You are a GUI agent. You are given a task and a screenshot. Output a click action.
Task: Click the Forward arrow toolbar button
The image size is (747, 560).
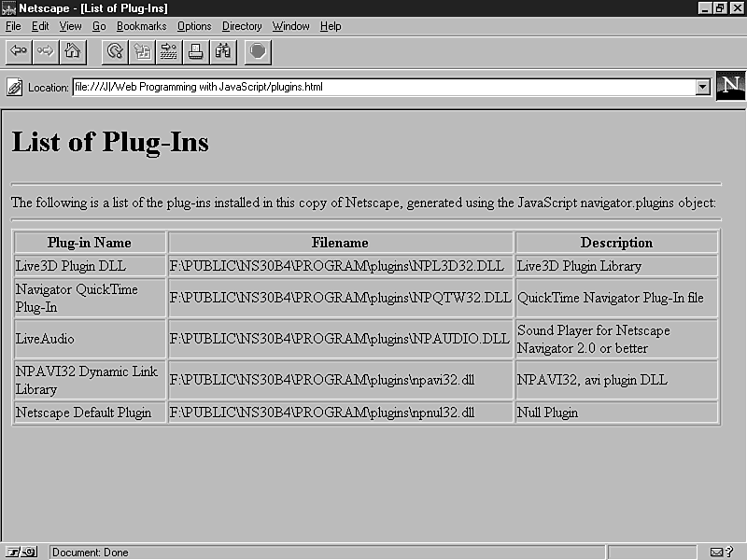click(45, 51)
